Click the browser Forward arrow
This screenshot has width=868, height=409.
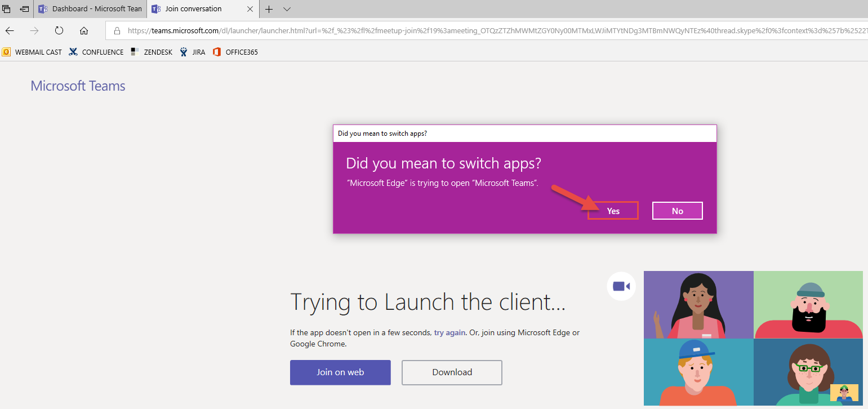pyautogui.click(x=34, y=30)
